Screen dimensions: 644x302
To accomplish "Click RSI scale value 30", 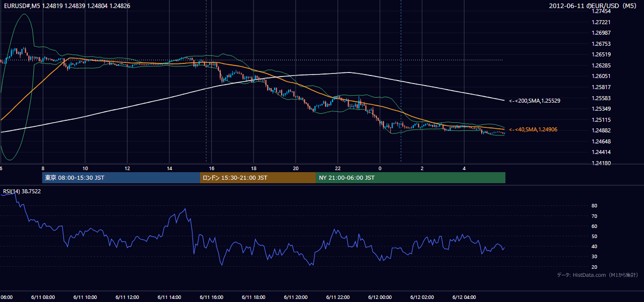I will pos(595,257).
